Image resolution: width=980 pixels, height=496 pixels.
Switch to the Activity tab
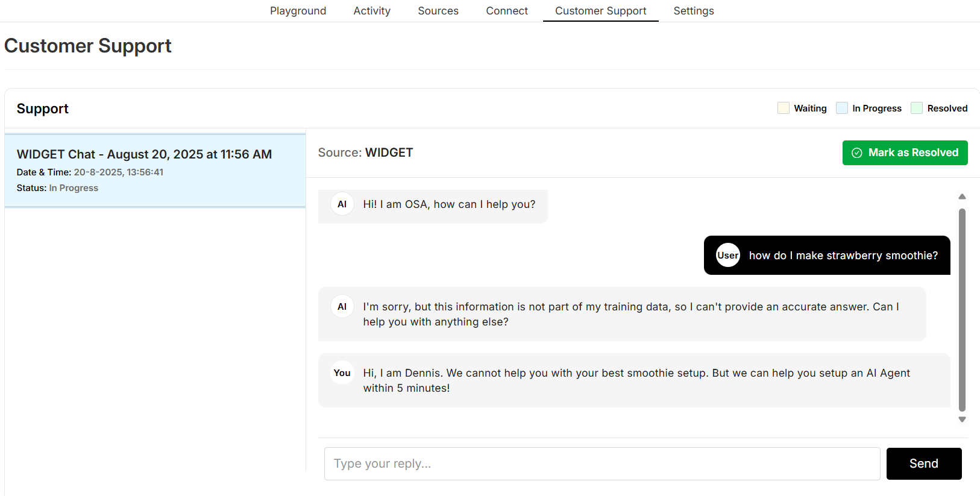click(x=372, y=11)
